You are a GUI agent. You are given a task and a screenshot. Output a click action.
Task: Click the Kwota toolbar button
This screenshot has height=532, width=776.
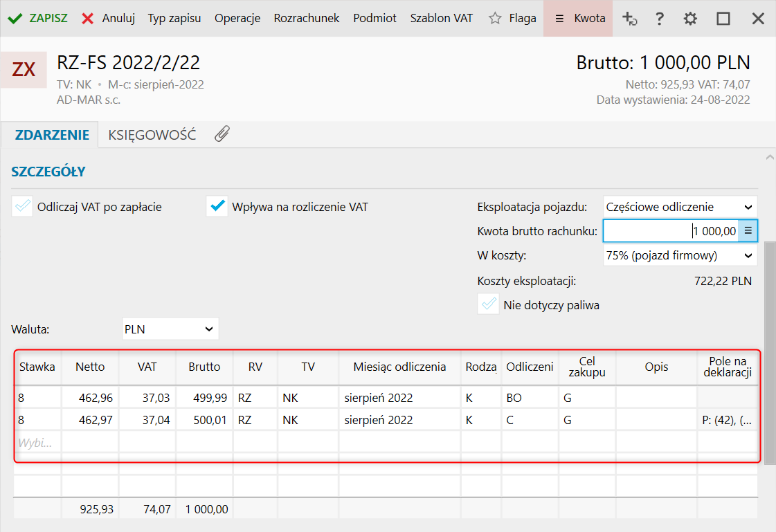click(579, 19)
